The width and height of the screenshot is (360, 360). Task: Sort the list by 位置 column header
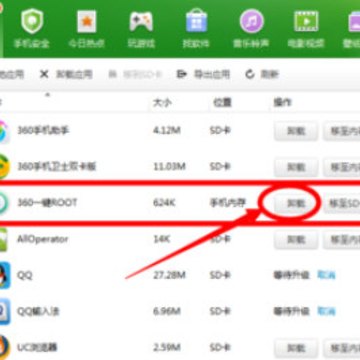222,103
